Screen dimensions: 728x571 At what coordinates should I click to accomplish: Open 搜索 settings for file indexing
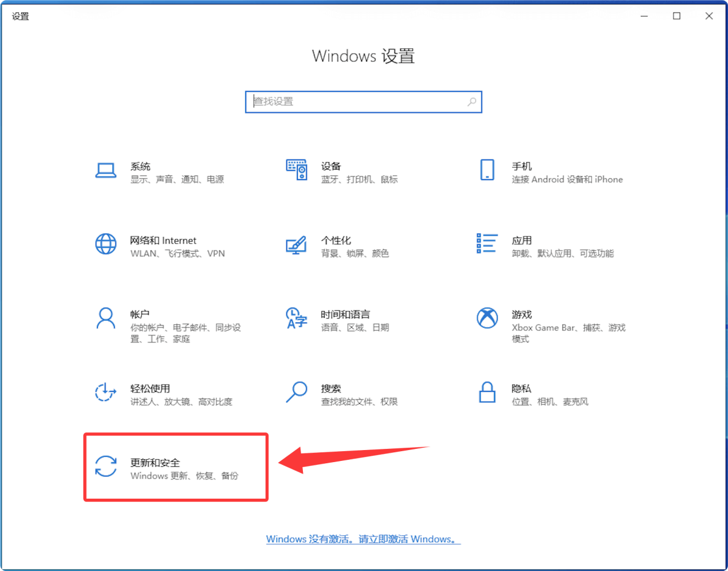338,394
